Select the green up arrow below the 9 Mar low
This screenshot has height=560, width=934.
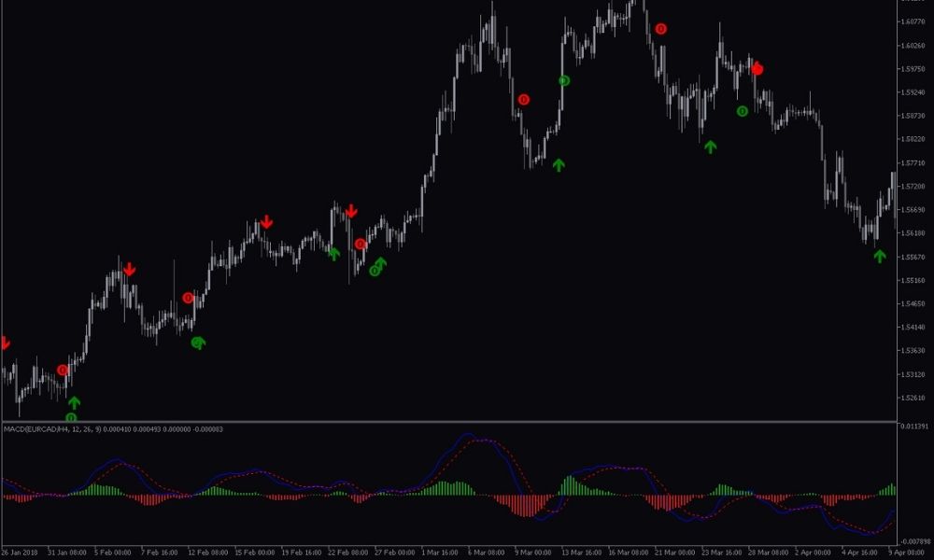click(x=559, y=165)
